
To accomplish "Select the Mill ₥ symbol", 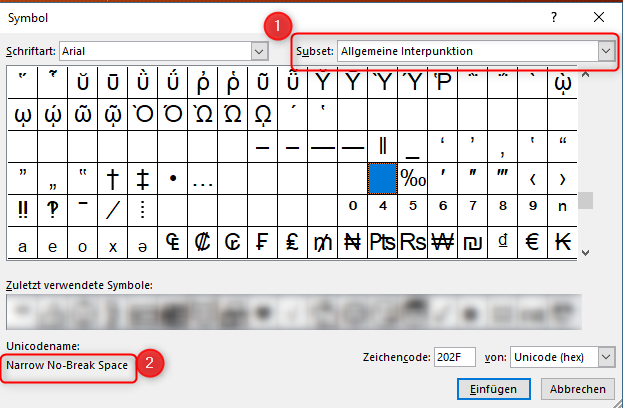I will point(323,243).
